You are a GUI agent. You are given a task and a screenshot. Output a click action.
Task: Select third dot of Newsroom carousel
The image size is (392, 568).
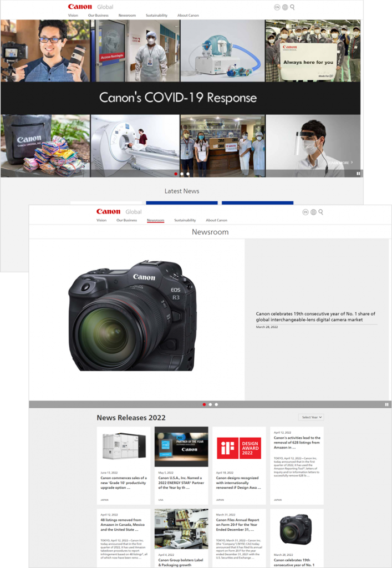click(216, 404)
